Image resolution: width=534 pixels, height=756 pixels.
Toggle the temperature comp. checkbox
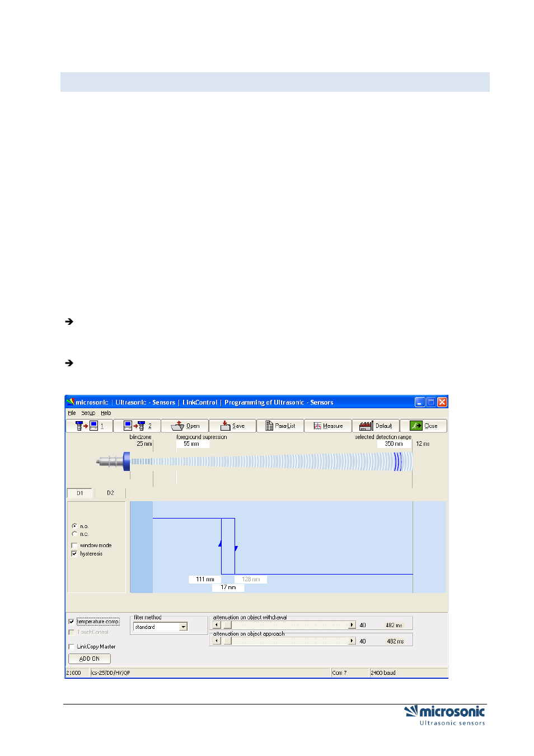[x=71, y=621]
